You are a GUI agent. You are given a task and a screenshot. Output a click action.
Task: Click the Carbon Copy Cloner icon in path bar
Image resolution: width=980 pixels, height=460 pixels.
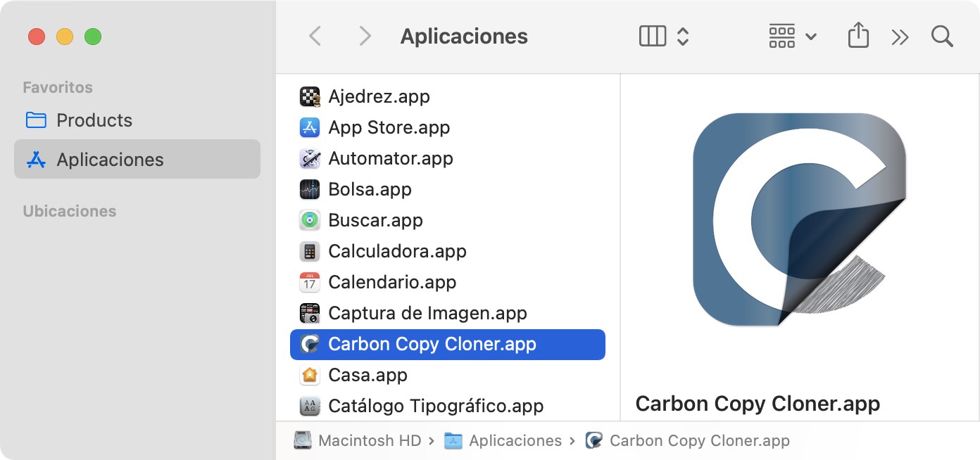point(594,440)
